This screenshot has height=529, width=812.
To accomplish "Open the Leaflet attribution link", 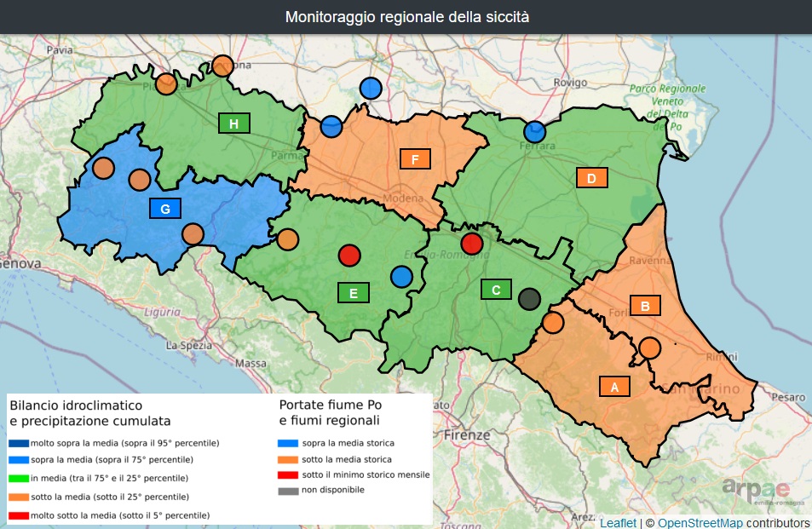I will click(618, 522).
